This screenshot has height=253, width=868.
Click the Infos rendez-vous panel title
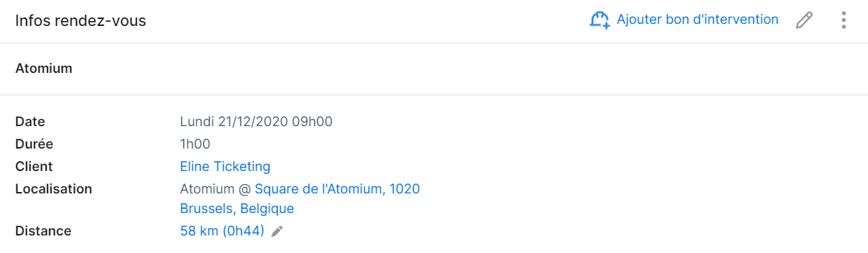80,21
